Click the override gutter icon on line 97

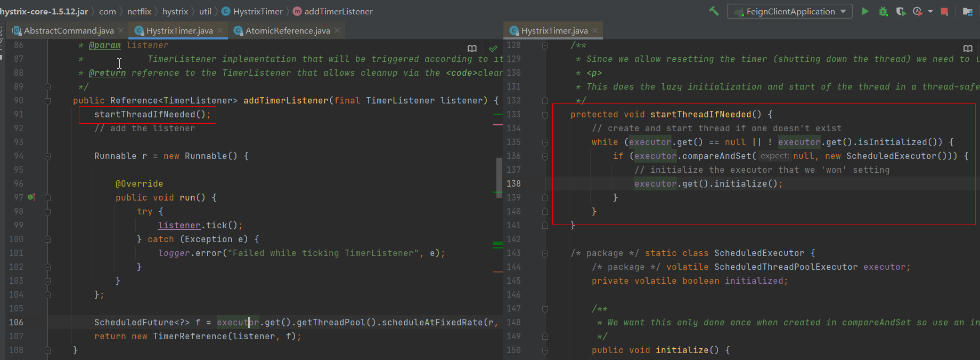click(31, 197)
